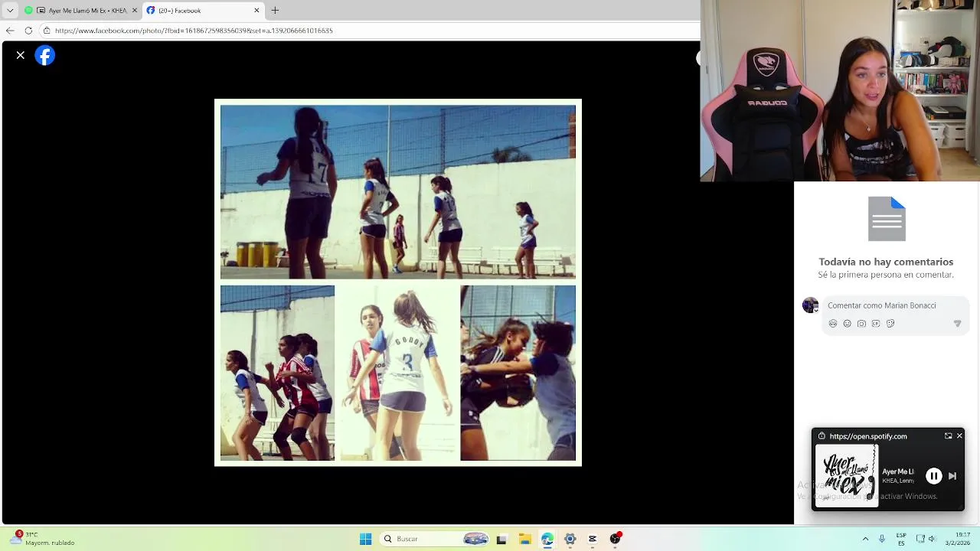The image size is (980, 551).
Task: Insert a GIF in the comment
Action: (876, 324)
